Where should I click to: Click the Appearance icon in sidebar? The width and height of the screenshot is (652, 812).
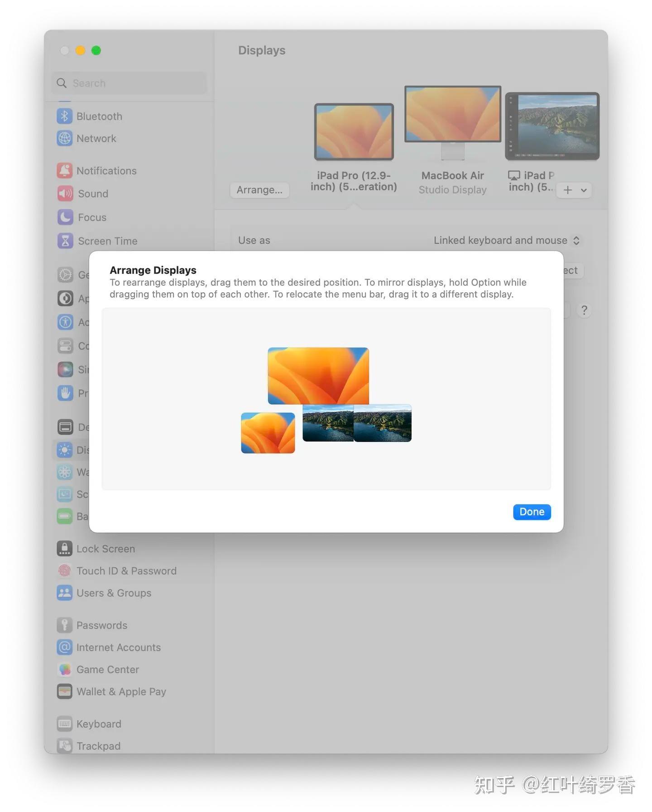click(65, 298)
